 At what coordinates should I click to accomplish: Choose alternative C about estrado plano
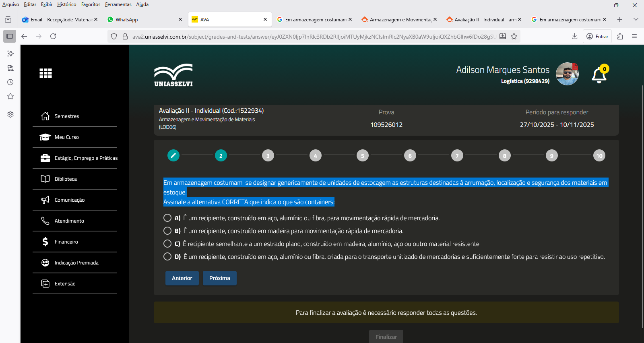(167, 244)
